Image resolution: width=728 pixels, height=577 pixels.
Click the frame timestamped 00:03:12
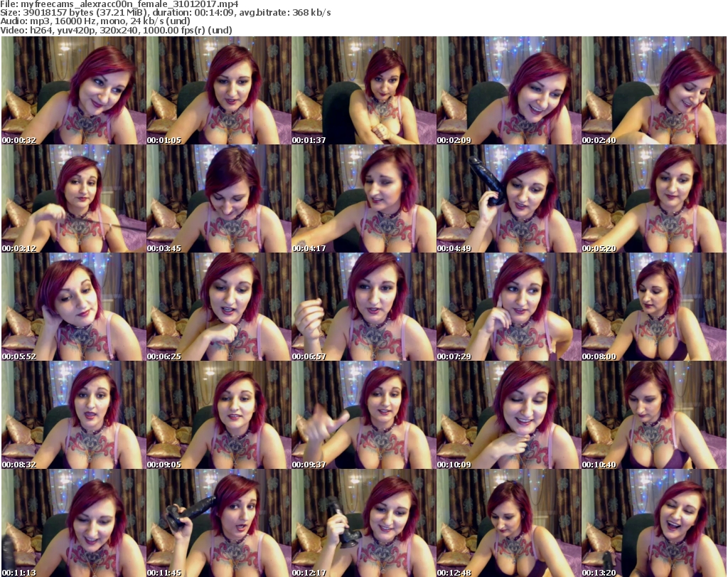pyautogui.click(x=73, y=198)
